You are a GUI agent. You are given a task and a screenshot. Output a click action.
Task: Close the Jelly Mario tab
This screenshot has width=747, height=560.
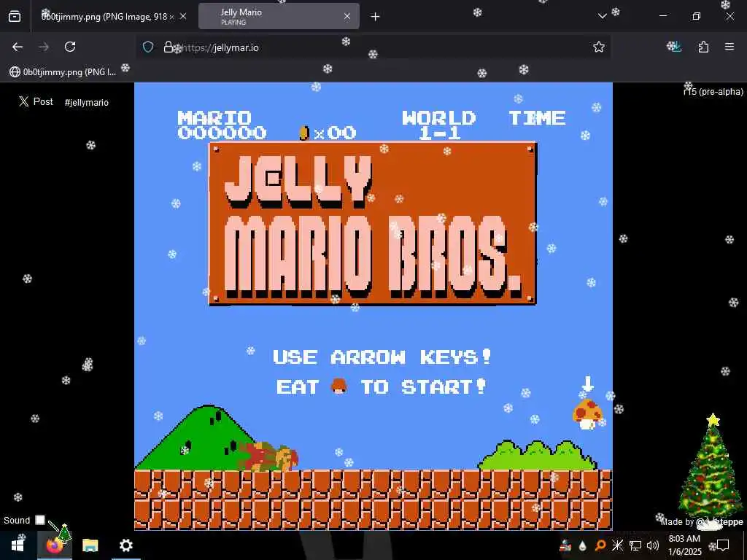point(347,17)
